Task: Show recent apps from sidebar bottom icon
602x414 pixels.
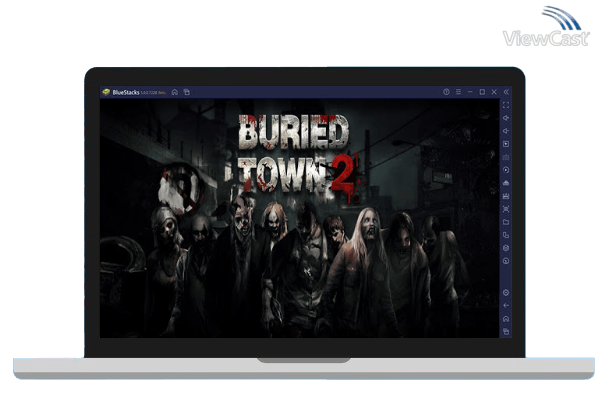Action: (x=506, y=331)
